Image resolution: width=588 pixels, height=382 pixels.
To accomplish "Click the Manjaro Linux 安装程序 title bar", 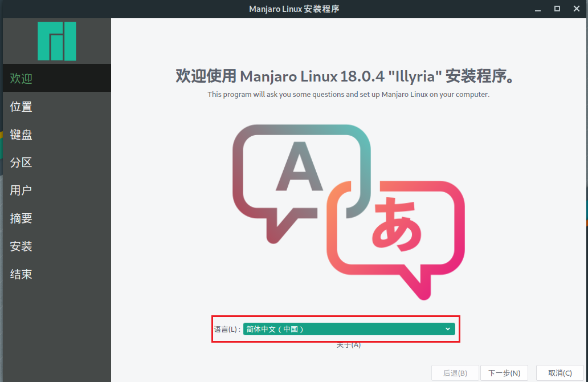I will 294,9.
